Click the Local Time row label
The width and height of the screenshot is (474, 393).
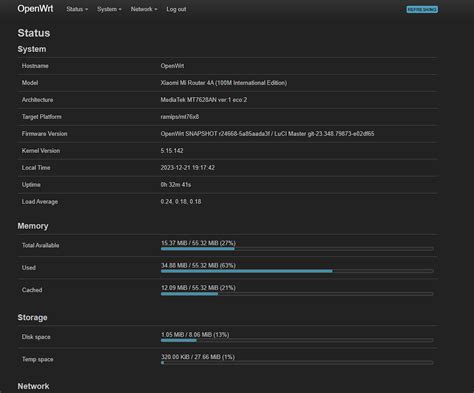pos(36,168)
